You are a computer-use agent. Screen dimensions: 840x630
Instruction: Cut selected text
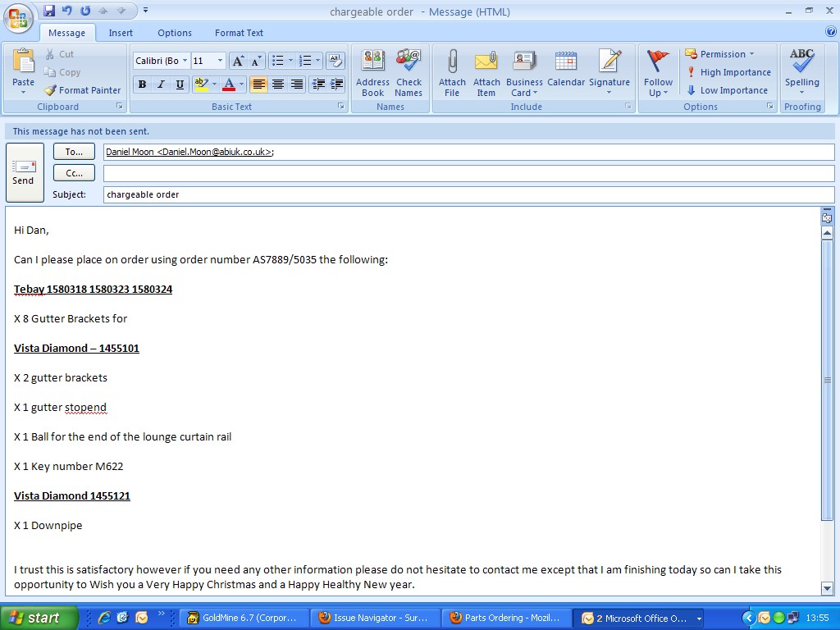[x=60, y=54]
